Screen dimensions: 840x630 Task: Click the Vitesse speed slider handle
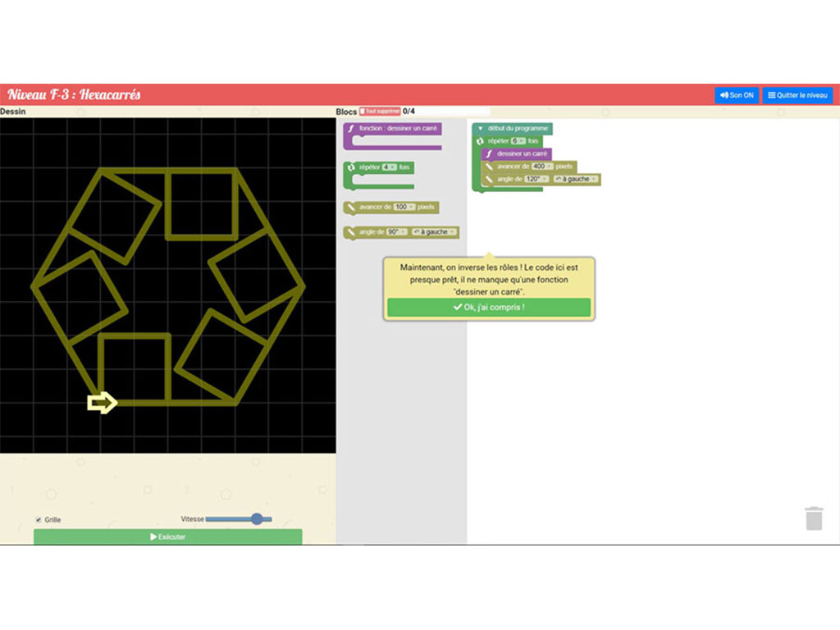257,518
